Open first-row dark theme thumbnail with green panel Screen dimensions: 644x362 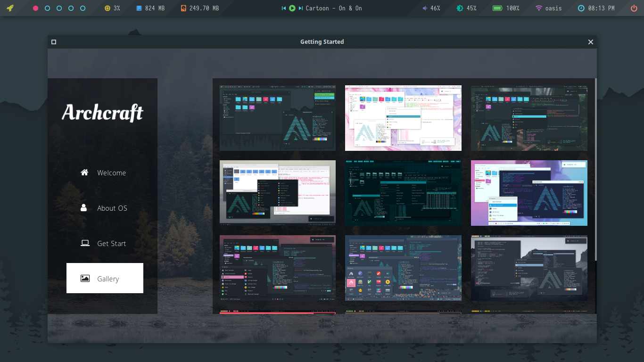[x=278, y=118]
